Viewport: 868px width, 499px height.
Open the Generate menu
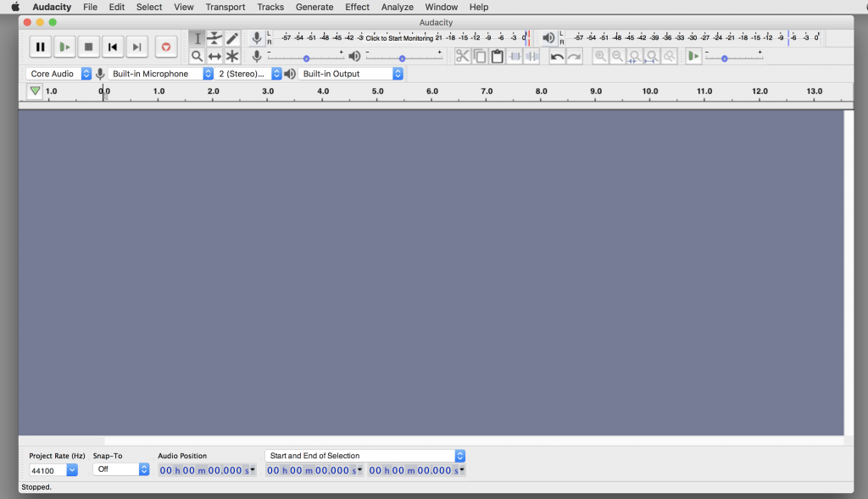(314, 7)
